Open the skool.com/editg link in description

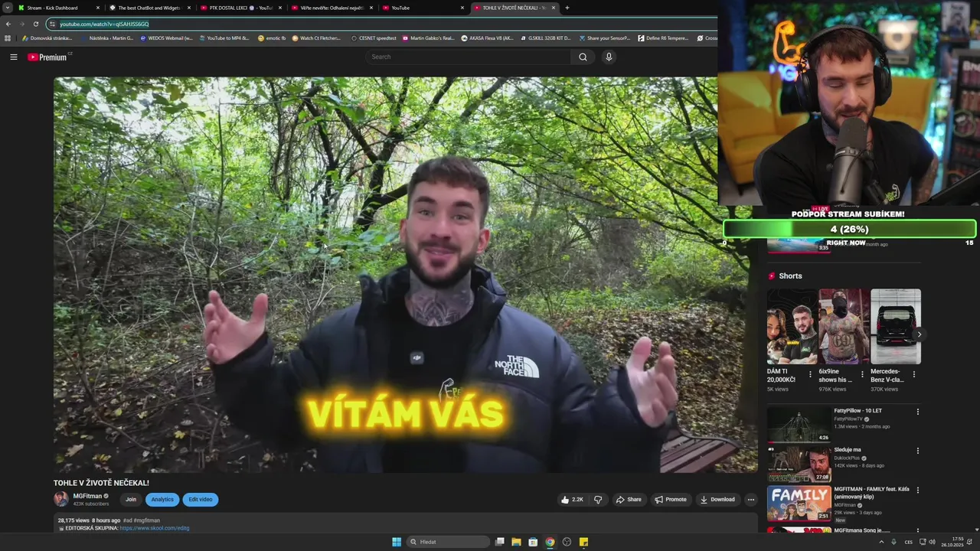point(155,528)
